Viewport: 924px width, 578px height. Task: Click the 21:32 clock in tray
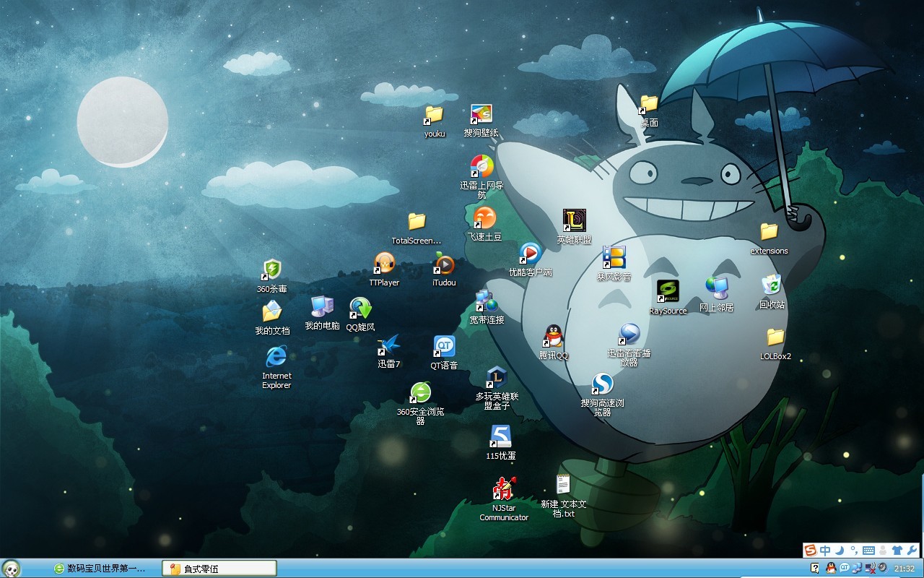coord(905,569)
